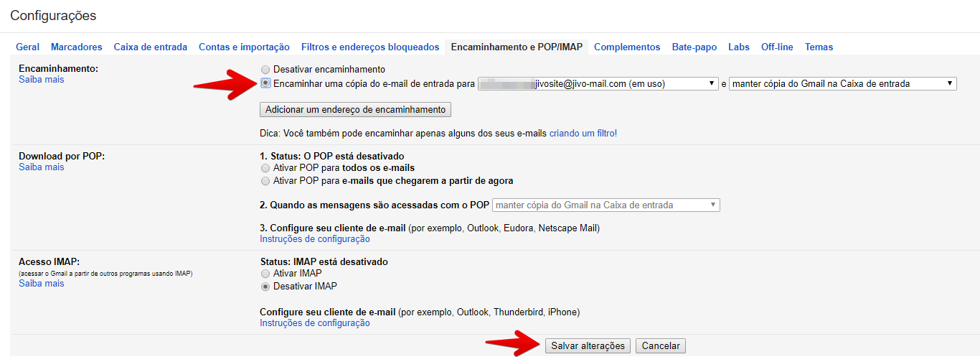
Task: Select Desativar encaminhamento radio option
Action: pyautogui.click(x=266, y=70)
